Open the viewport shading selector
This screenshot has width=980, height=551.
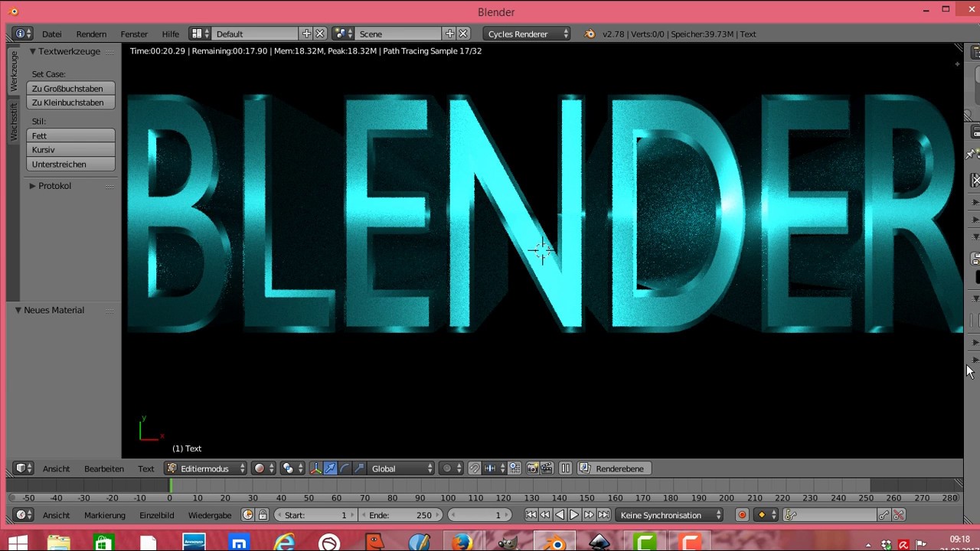(263, 468)
